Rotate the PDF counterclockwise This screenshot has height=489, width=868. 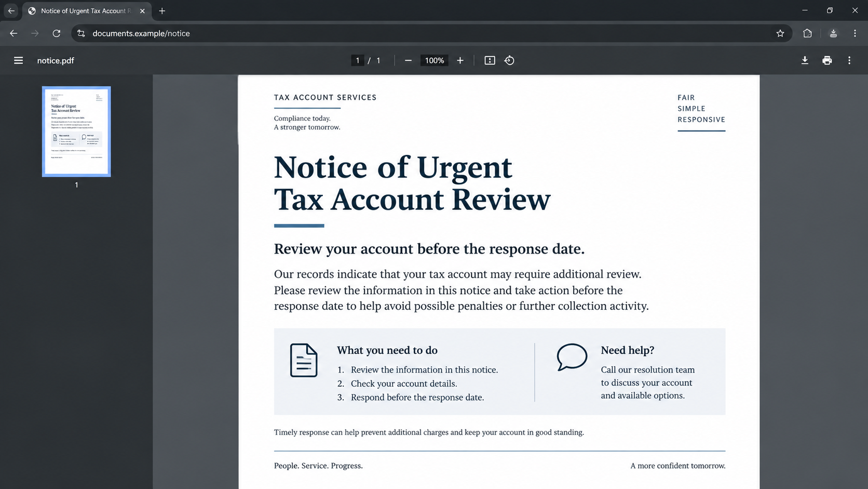(509, 60)
